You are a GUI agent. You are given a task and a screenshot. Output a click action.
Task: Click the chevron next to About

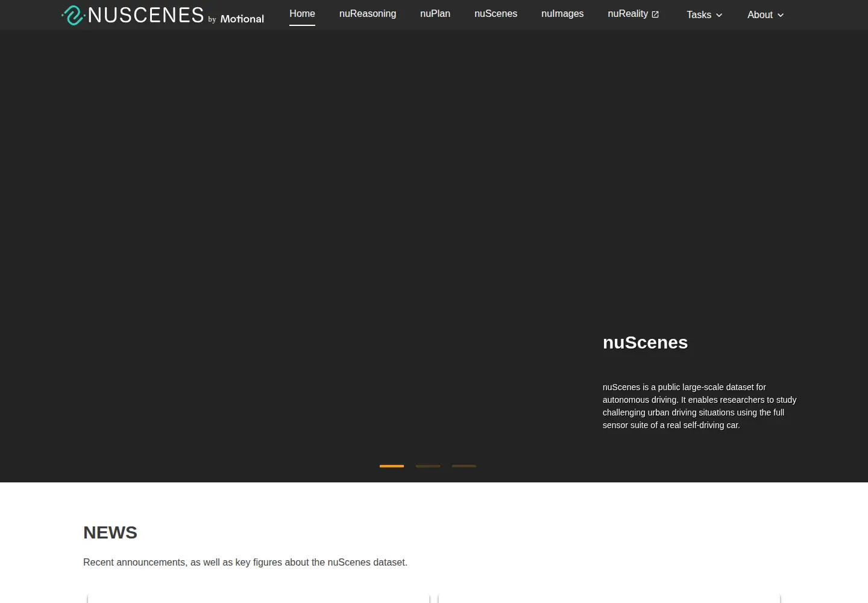(781, 15)
